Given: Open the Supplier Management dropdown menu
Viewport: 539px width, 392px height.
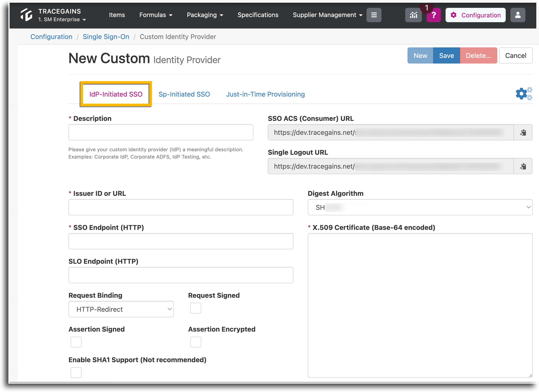Looking at the screenshot, I should tap(327, 15).
